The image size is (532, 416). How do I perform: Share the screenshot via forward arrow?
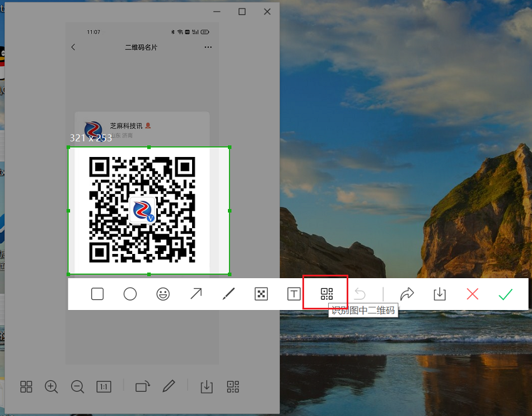[407, 294]
